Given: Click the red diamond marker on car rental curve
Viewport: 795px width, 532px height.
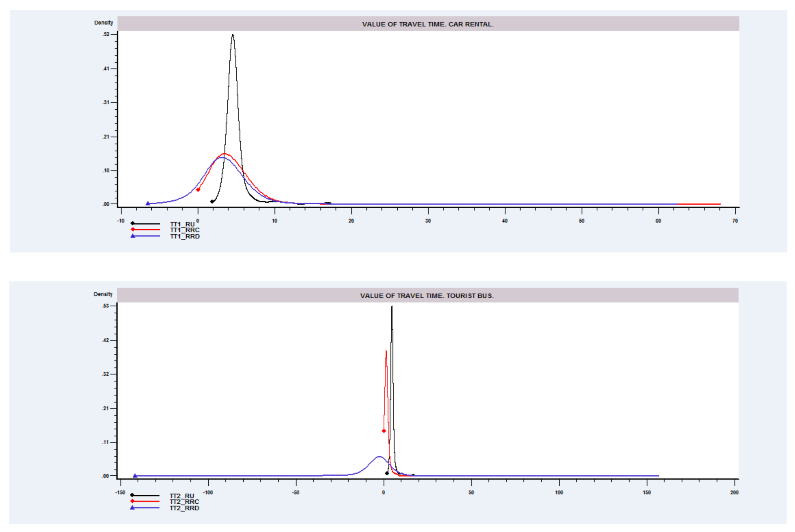Looking at the screenshot, I should coord(198,190).
